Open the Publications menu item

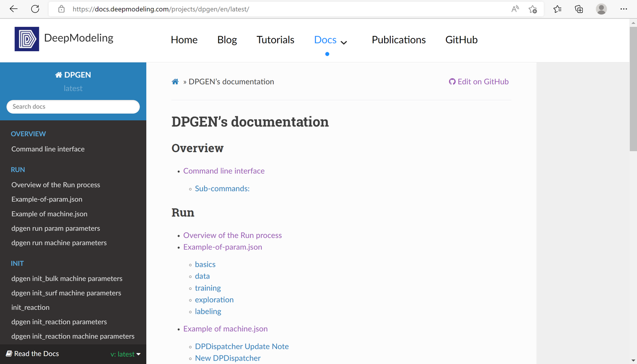point(399,40)
